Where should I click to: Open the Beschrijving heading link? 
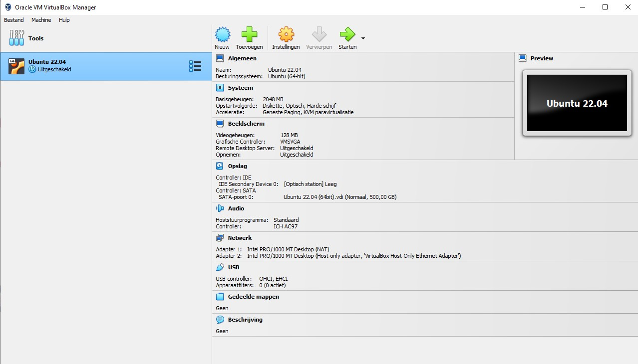pos(245,320)
